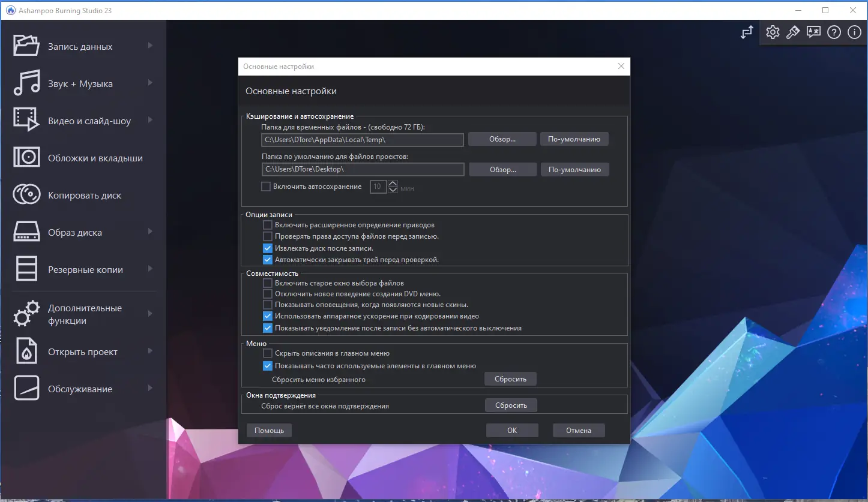Browse for the default projects folder
The height and width of the screenshot is (502, 868).
502,170
